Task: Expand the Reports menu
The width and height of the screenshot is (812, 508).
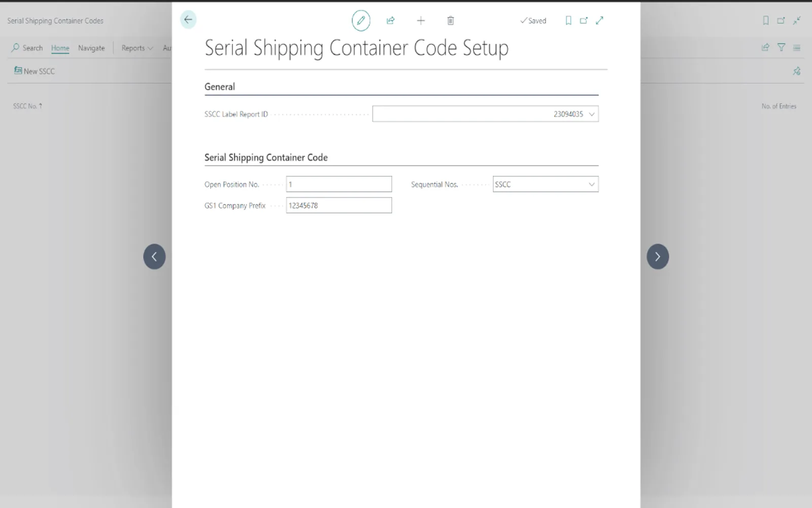Action: pos(137,48)
